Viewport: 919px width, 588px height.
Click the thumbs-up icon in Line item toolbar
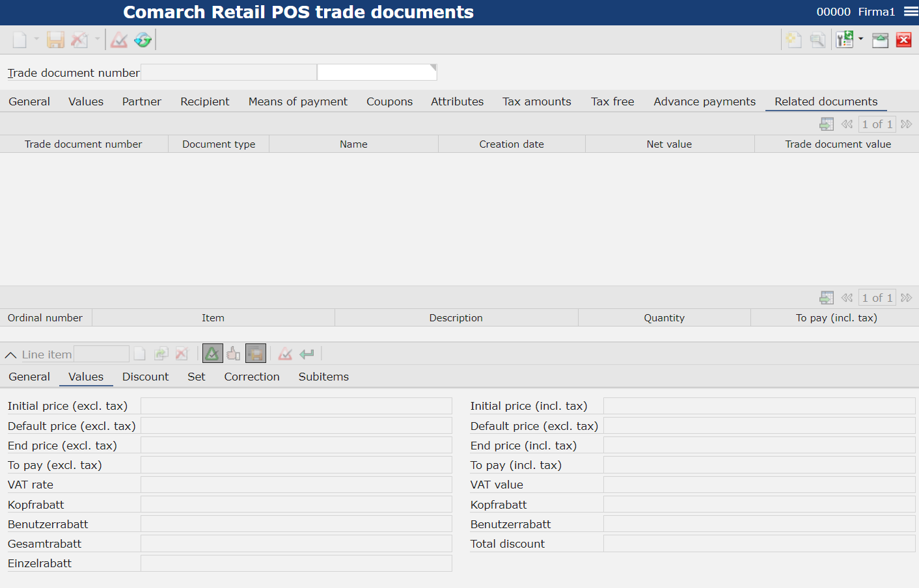[234, 353]
